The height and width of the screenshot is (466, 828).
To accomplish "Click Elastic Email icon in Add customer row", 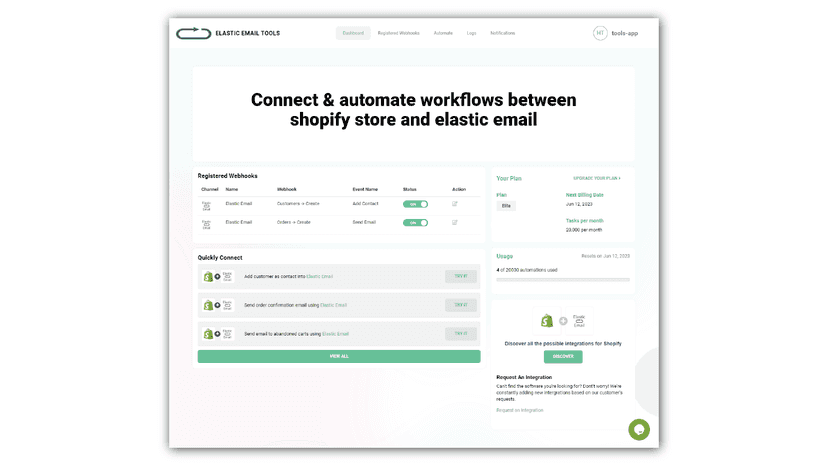I will pos(228,276).
